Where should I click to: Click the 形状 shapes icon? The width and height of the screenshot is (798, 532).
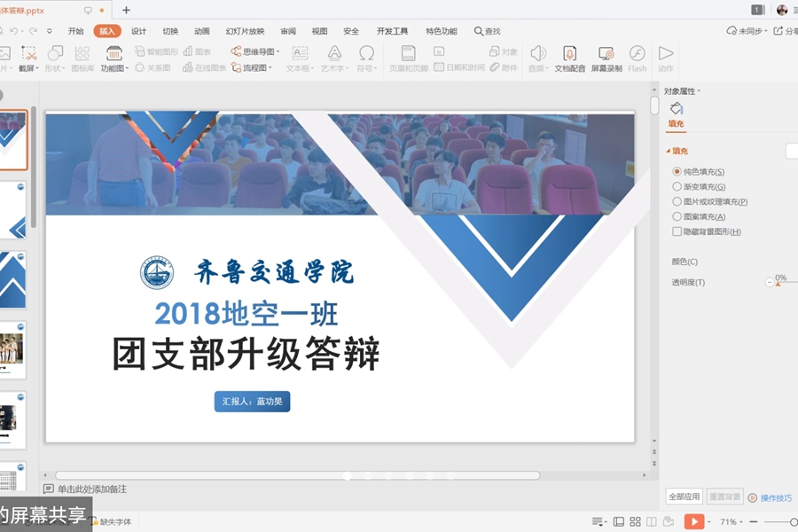55,53
